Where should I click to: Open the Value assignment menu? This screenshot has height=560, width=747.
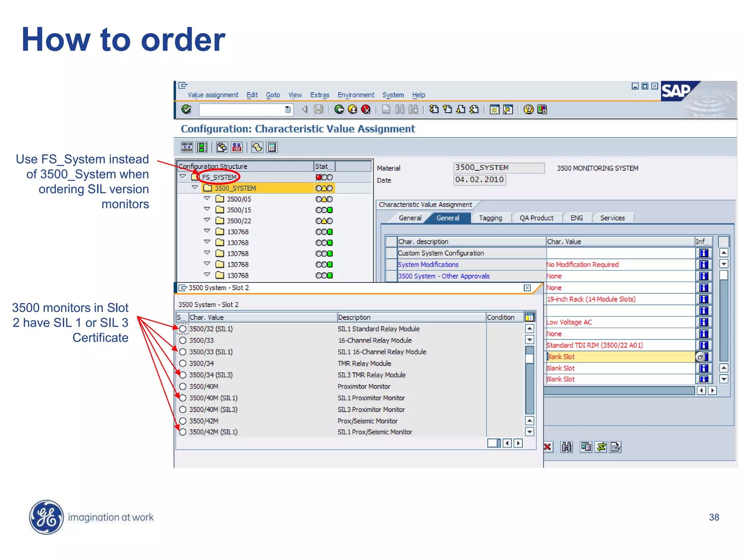(x=213, y=95)
